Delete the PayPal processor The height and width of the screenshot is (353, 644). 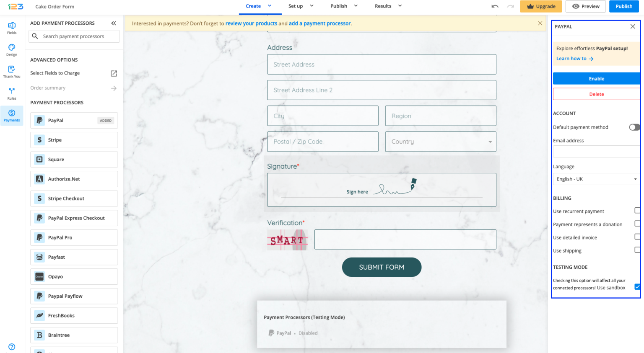coord(597,94)
